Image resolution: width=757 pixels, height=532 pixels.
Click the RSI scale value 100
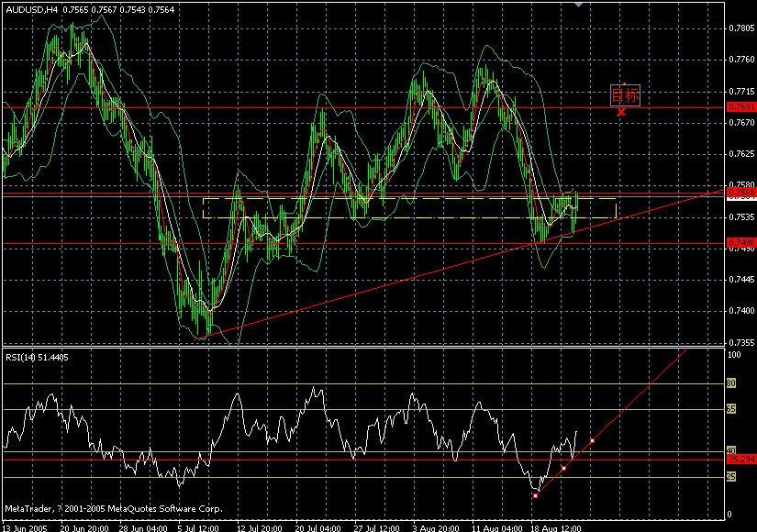click(734, 355)
